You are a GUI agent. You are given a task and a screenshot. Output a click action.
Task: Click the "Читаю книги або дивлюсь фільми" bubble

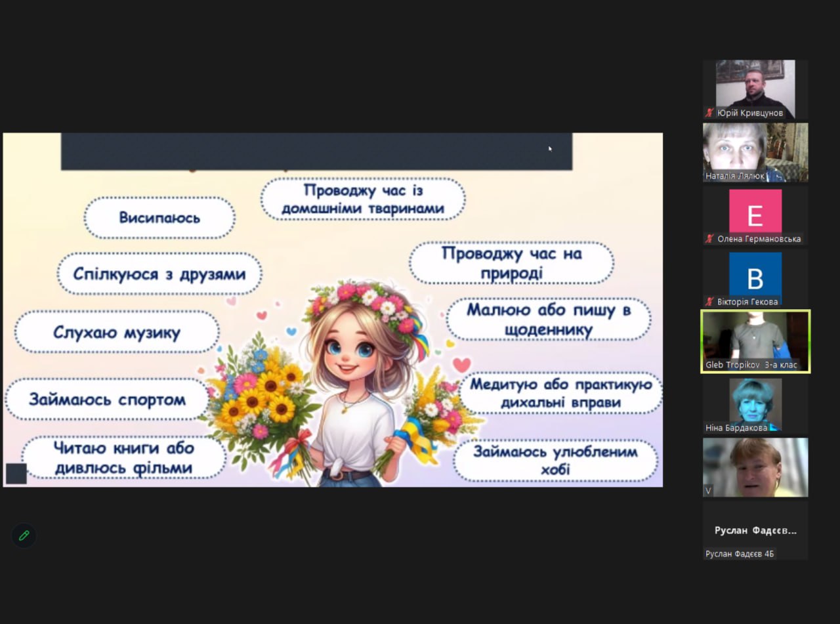tap(123, 458)
